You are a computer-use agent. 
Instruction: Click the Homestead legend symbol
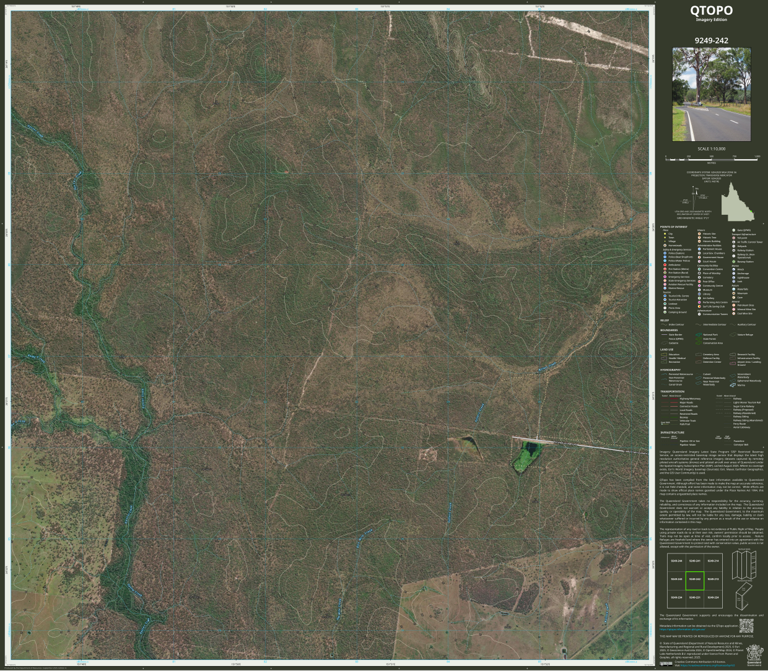click(x=665, y=245)
